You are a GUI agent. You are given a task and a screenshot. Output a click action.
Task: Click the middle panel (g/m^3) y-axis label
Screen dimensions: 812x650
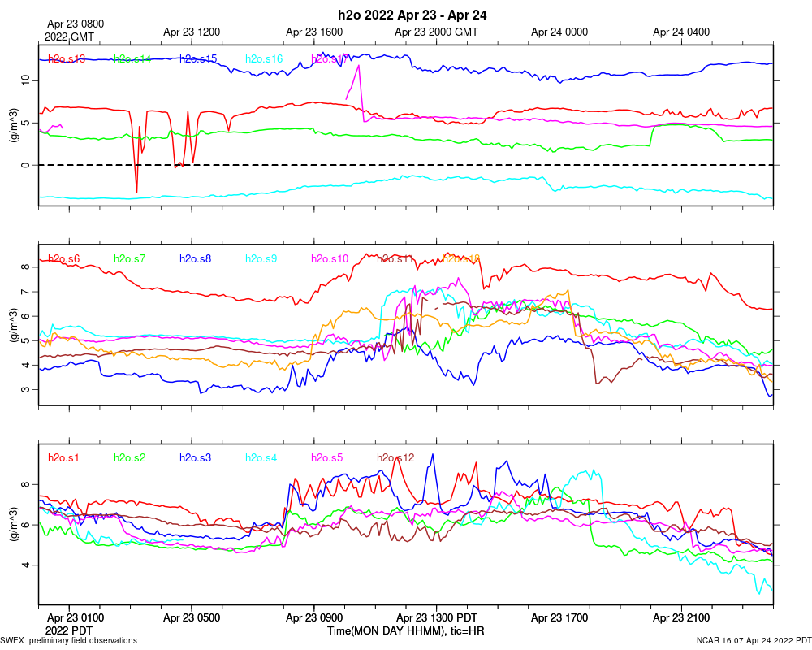tap(14, 325)
